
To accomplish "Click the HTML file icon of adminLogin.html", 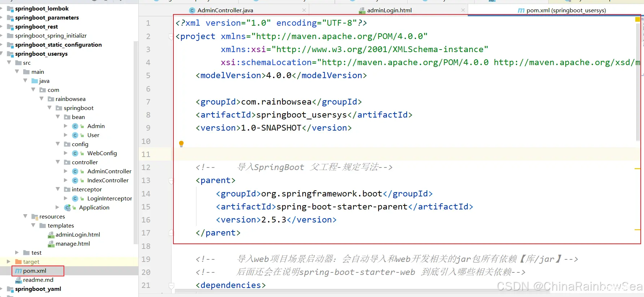I will click(51, 235).
